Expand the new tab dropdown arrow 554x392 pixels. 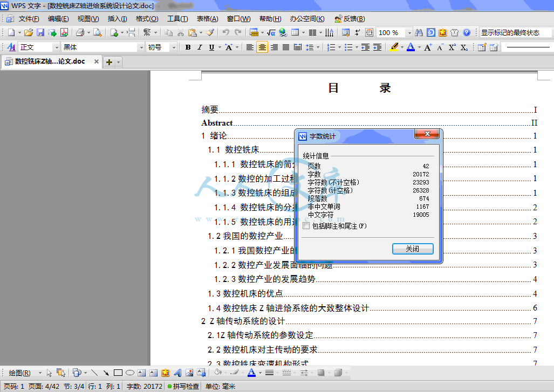pos(118,62)
